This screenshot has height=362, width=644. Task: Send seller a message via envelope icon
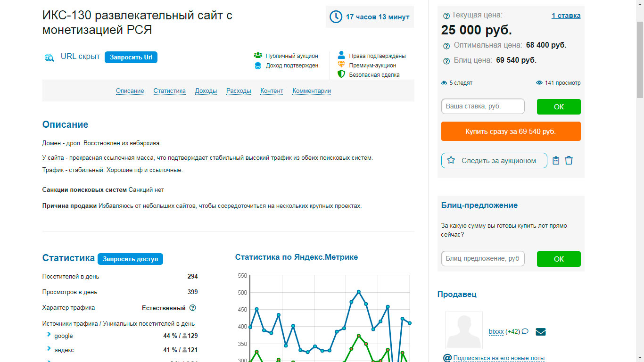tap(541, 332)
